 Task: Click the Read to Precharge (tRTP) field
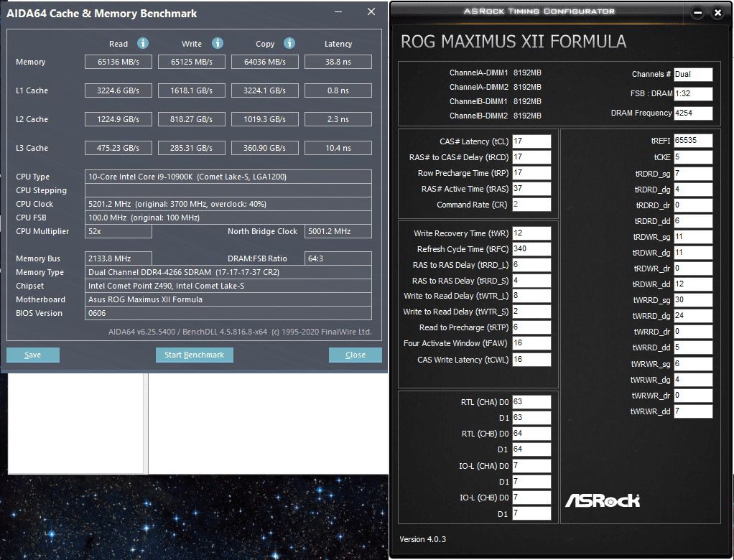pyautogui.click(x=531, y=327)
